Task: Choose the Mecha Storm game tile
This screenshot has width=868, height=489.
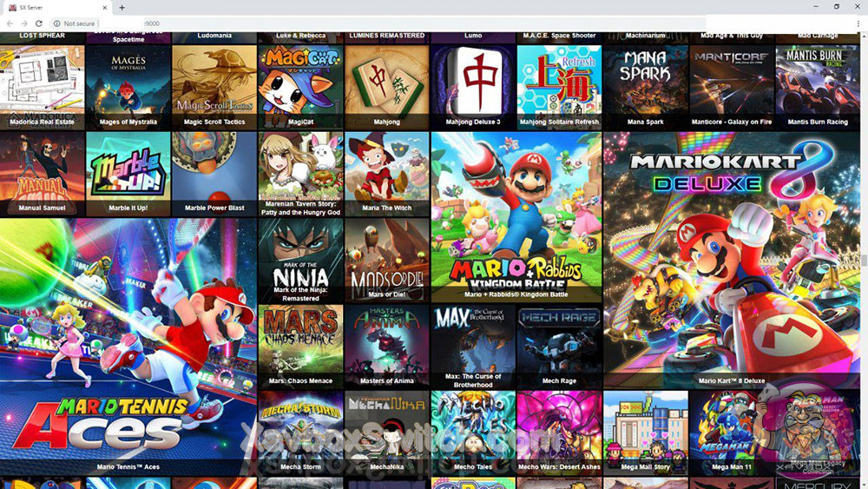Action: click(300, 433)
